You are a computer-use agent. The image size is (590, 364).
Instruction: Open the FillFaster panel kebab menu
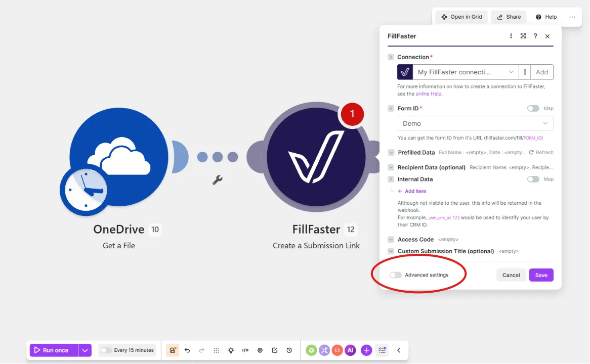(511, 36)
